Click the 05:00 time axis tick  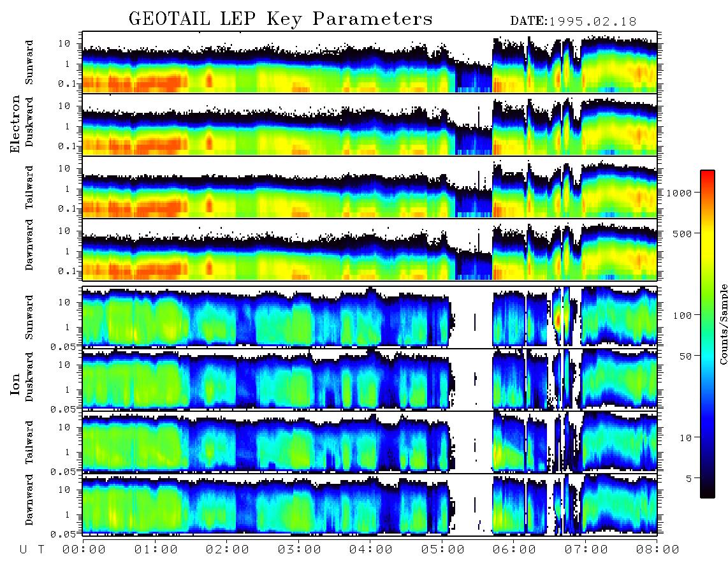pos(443,550)
